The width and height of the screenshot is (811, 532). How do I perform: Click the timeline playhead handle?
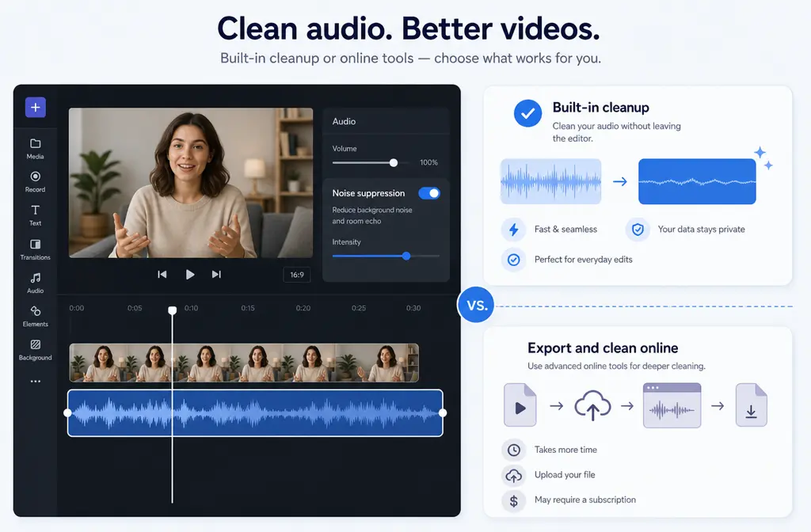click(172, 310)
